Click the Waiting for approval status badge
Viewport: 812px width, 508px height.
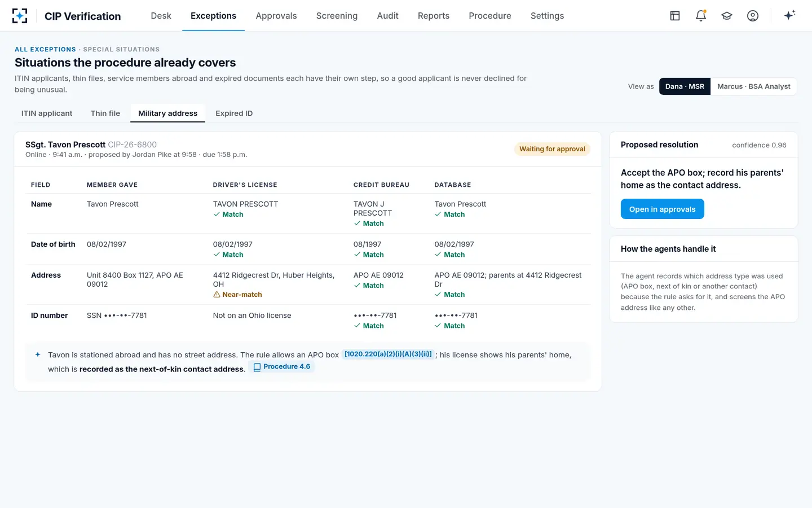point(552,149)
